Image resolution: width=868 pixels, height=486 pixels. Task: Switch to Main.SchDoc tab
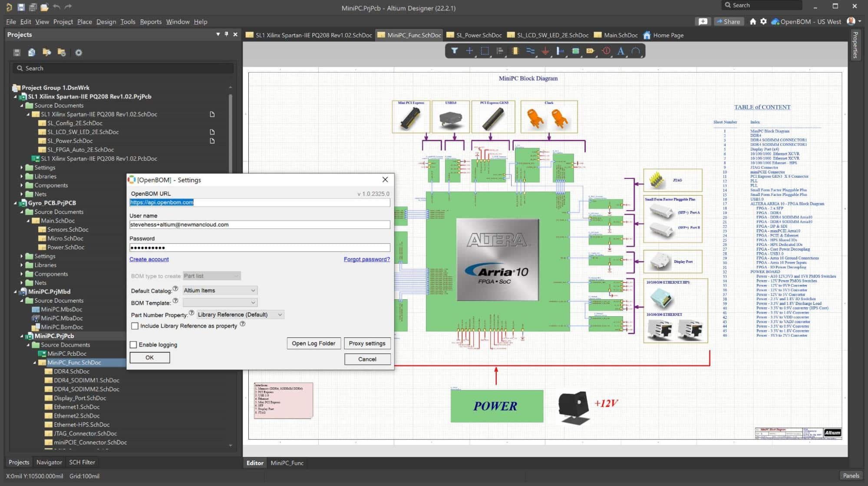click(616, 35)
